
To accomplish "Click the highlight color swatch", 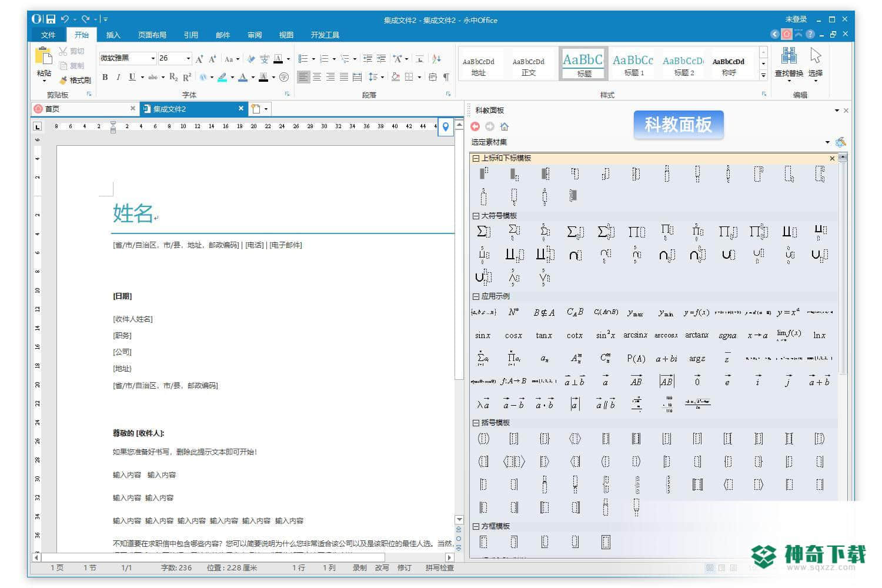I will (x=222, y=77).
